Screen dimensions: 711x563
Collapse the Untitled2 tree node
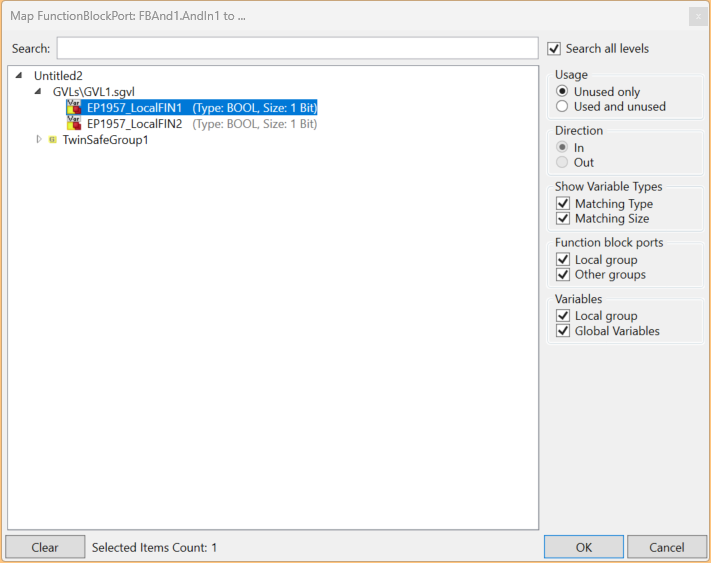[19, 75]
